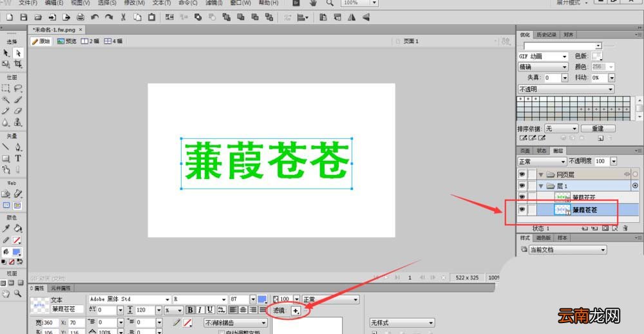
Task: Select the Paint Bucket tool
Action: tap(18, 228)
